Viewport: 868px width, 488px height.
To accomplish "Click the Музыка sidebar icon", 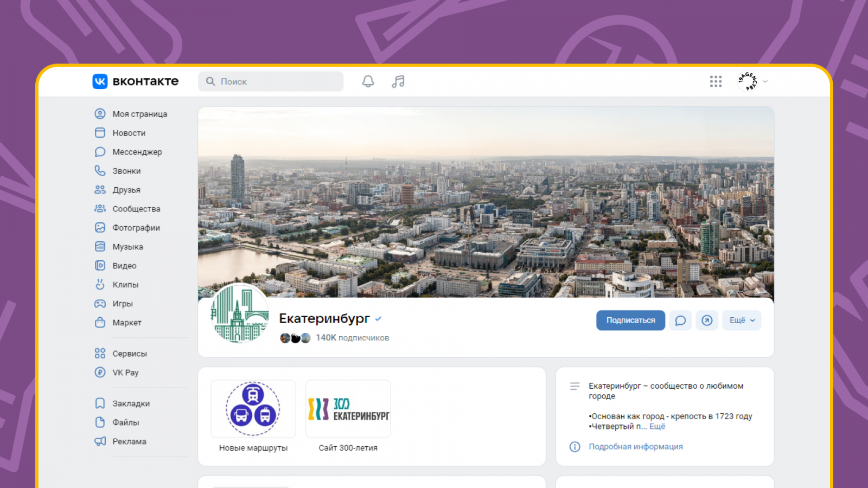I will [x=100, y=247].
